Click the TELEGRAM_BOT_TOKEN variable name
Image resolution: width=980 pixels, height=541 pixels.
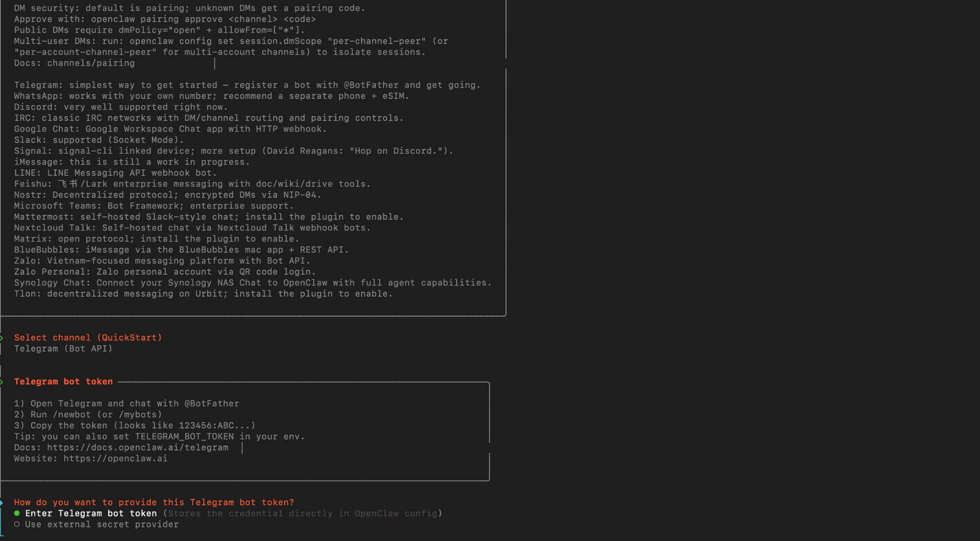tap(184, 436)
